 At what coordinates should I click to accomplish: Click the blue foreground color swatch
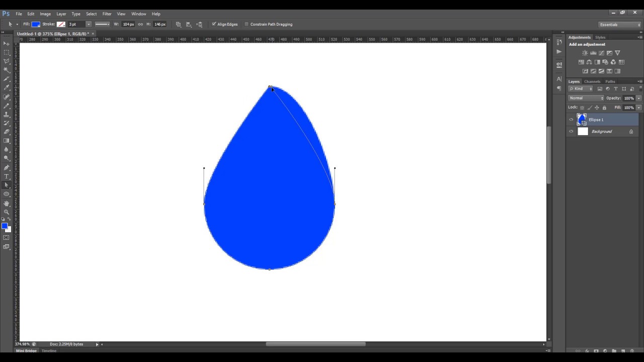tap(5, 226)
